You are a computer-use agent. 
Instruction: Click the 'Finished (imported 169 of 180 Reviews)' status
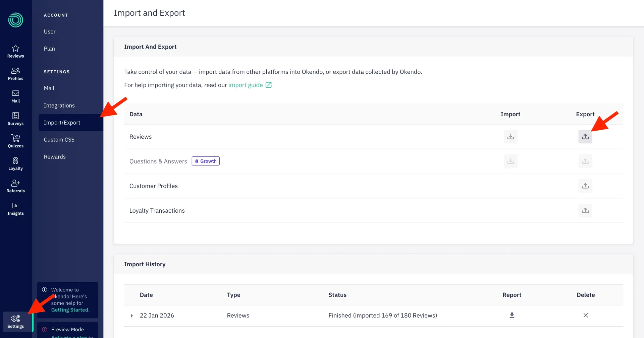coord(383,315)
